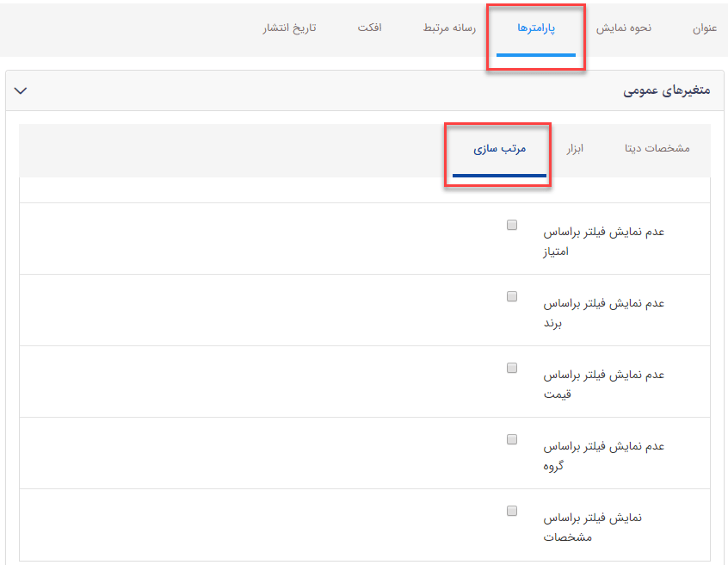
Task: Check the عدم نمایش فیلتر براساس گروه option
Action: pos(512,439)
